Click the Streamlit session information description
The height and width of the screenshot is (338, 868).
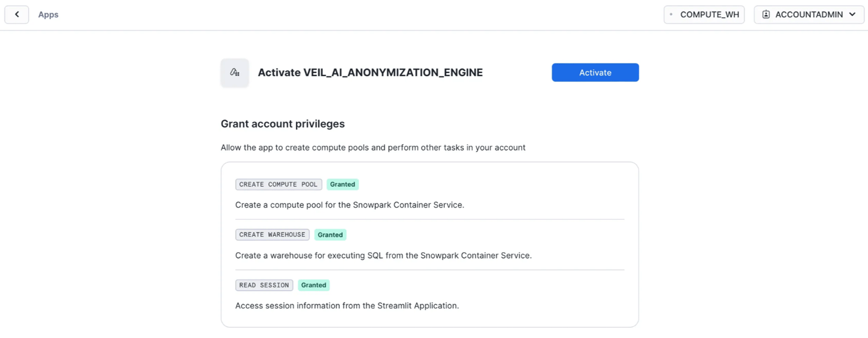pyautogui.click(x=347, y=306)
